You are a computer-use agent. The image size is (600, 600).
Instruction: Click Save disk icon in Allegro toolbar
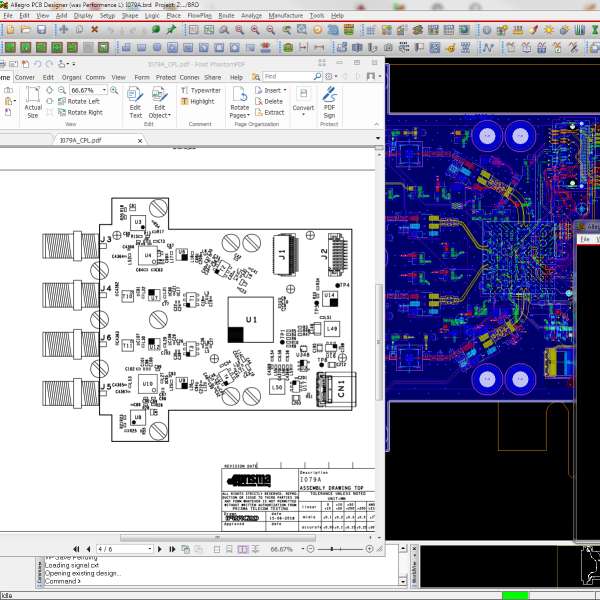[41, 29]
